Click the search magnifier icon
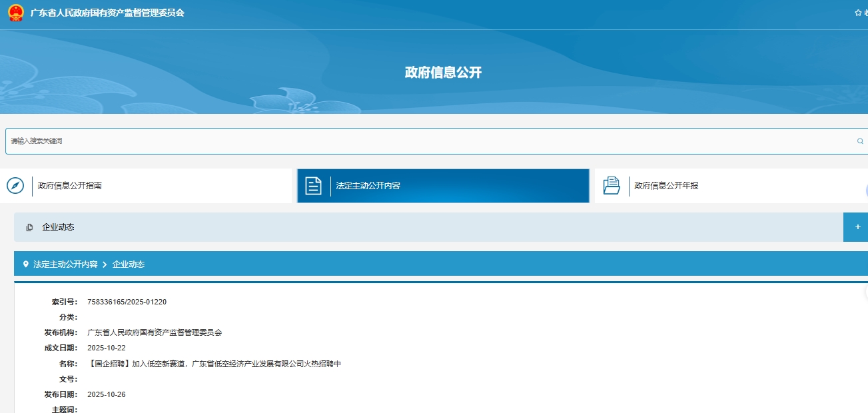This screenshot has height=413, width=868. (x=860, y=141)
